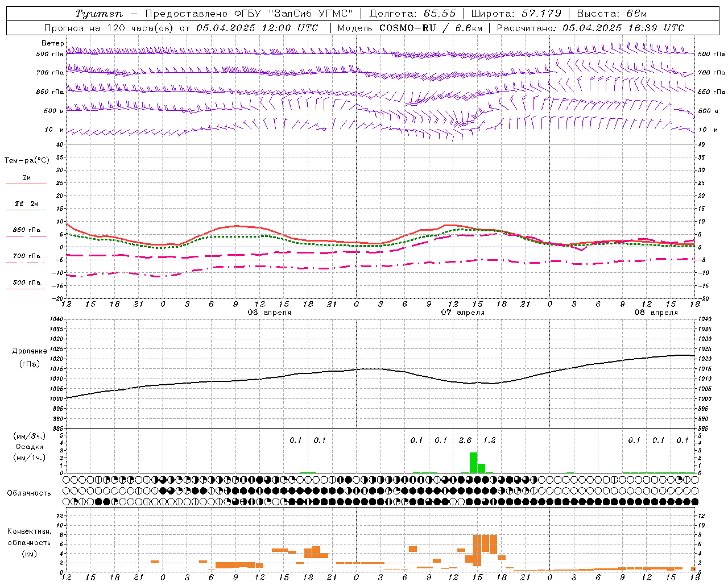Click the "Модель COSMO-RU / 6.6км" text
This screenshot has height=582, width=728.
click(x=410, y=28)
